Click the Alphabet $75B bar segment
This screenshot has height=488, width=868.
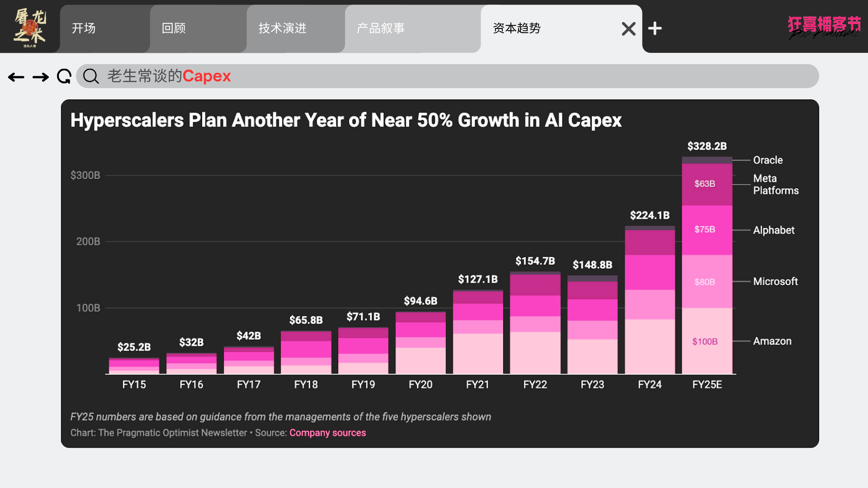click(707, 230)
